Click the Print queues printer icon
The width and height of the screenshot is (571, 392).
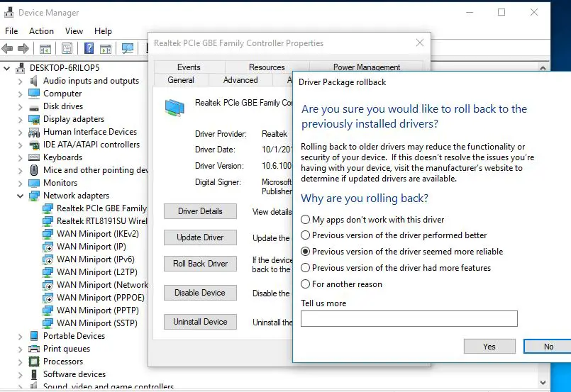coord(34,349)
